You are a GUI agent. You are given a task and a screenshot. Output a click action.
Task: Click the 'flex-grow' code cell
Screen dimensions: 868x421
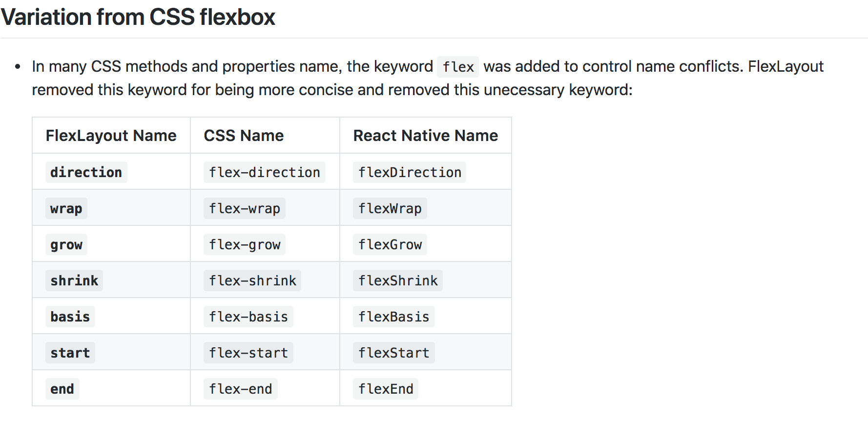pyautogui.click(x=245, y=244)
